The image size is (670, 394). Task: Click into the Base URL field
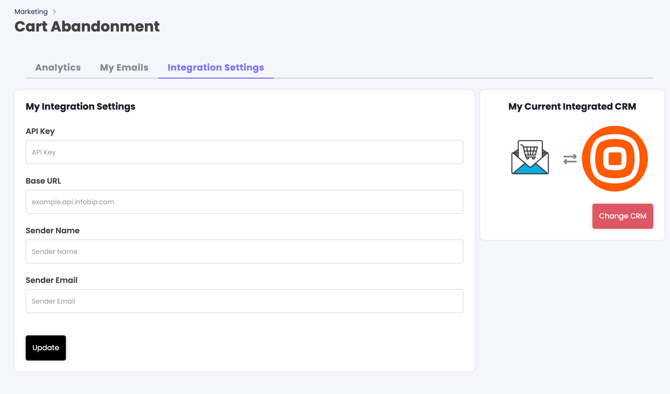pos(244,202)
